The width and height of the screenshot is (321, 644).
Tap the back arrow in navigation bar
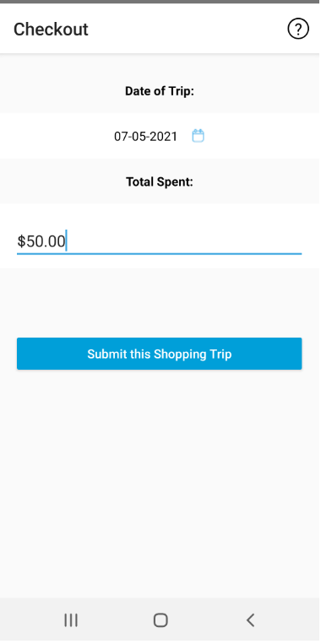pos(250,620)
